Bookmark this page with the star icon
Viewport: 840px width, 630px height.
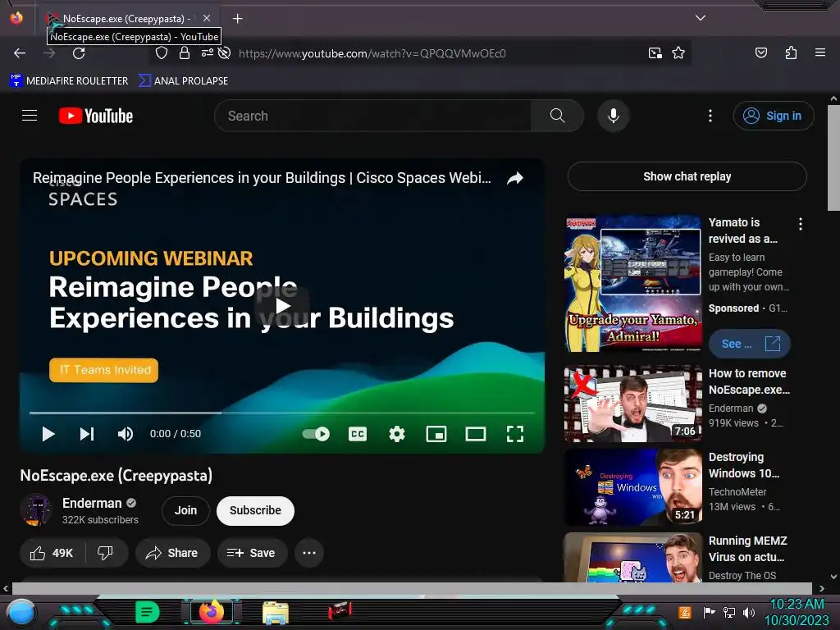click(678, 53)
